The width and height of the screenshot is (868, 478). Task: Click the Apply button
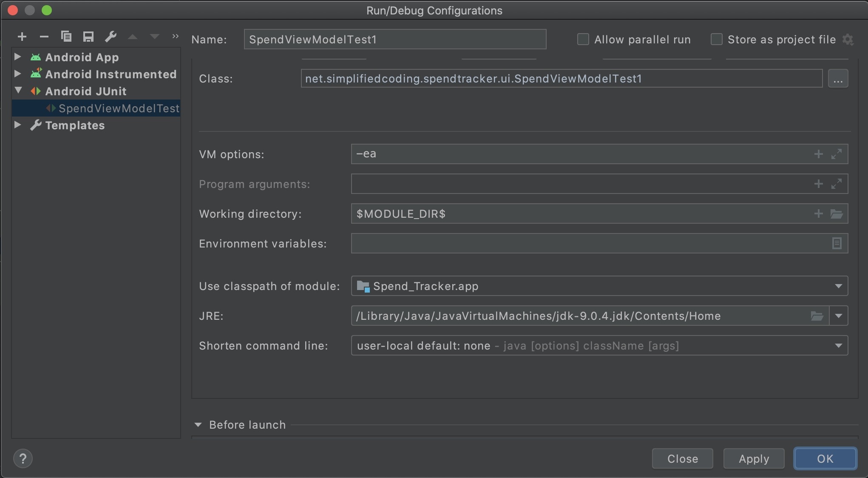753,458
